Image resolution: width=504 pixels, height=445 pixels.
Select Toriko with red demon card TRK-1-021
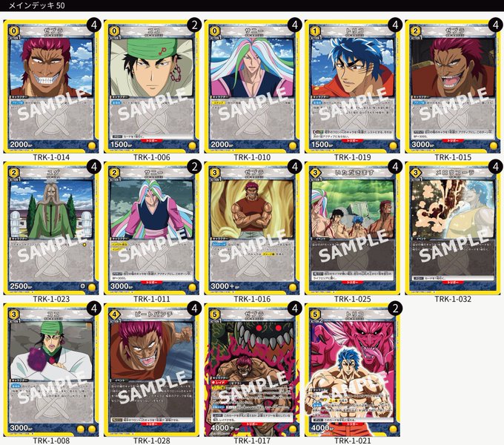tap(353, 370)
